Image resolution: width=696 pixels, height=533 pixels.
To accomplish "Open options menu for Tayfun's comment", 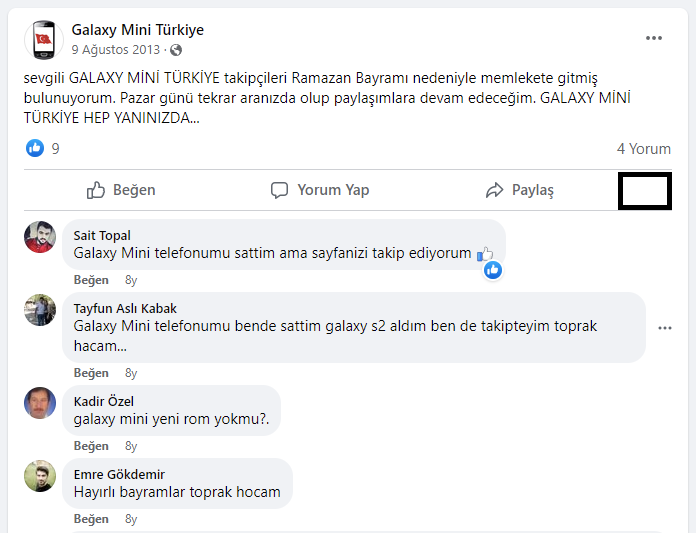I will pyautogui.click(x=665, y=328).
